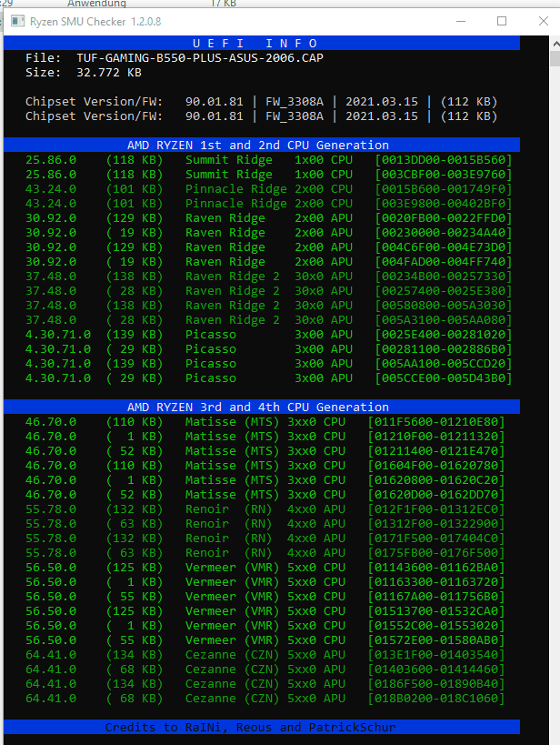Click Raven Ridge address [0020FB00-0022FFD0]
This screenshot has height=745, width=560.
(444, 218)
